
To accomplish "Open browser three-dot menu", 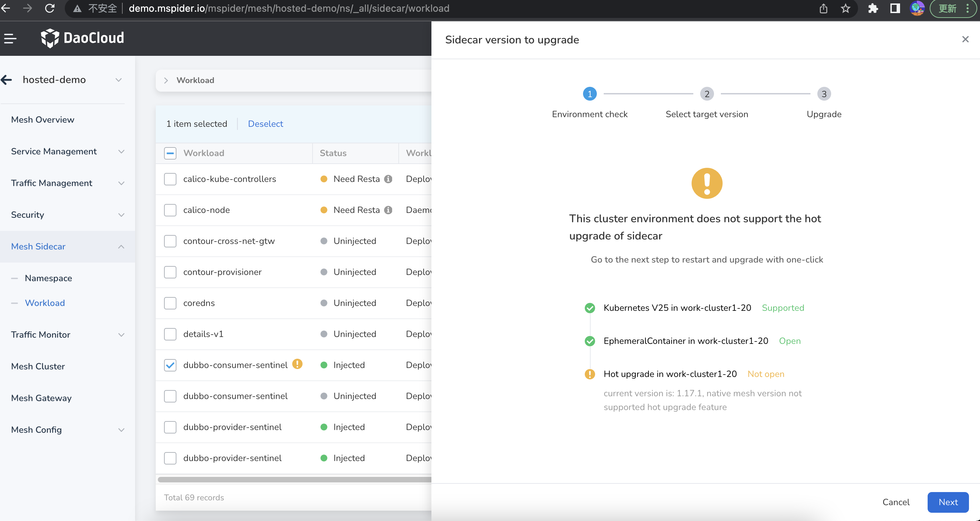I will coord(968,8).
